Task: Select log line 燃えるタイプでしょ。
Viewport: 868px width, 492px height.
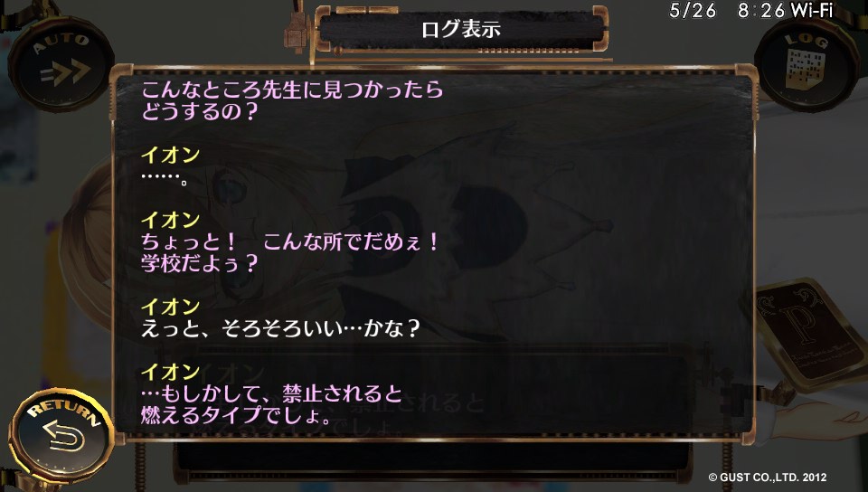Action: 236,415
